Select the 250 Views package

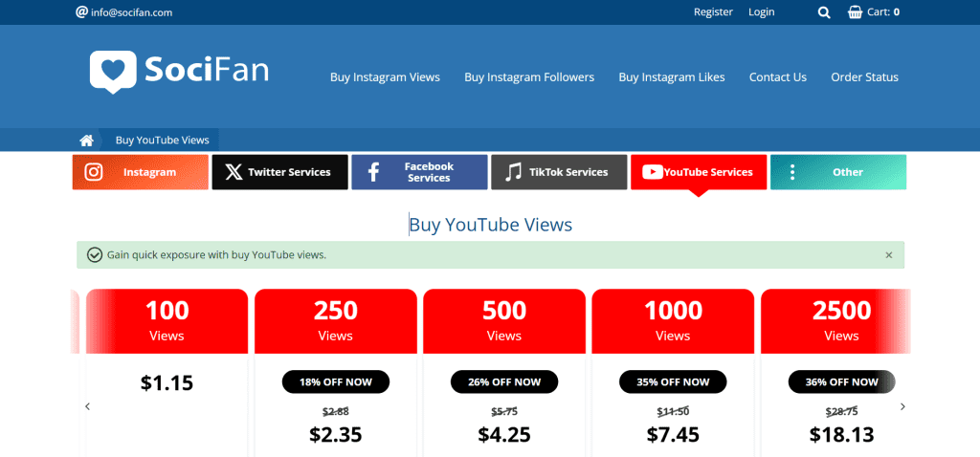(336, 321)
